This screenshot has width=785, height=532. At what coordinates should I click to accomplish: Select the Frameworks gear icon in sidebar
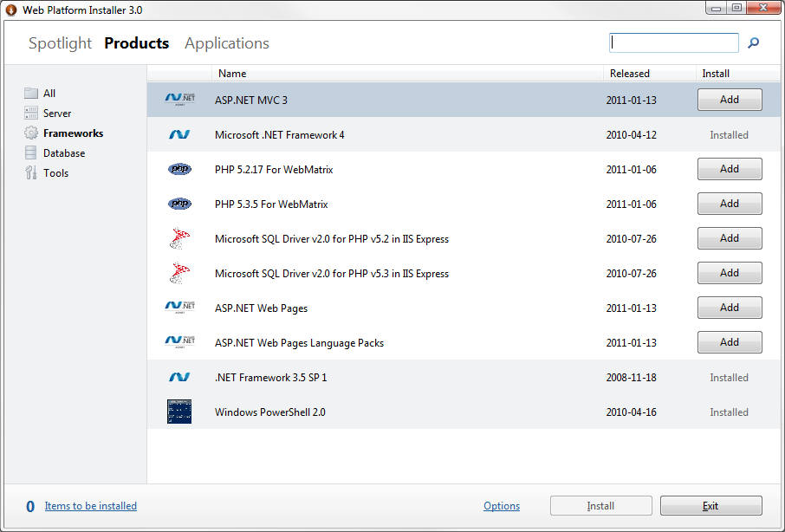click(x=31, y=133)
